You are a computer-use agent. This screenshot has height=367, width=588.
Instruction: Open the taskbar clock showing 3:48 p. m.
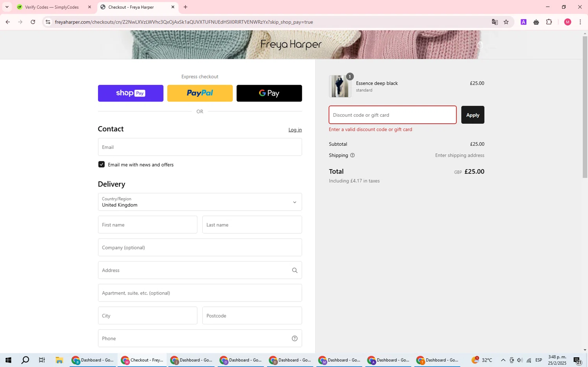click(557, 360)
